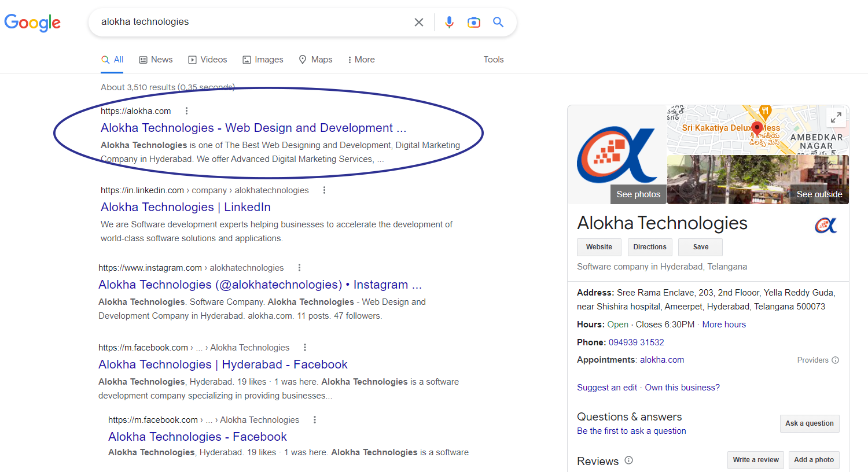Click the info icon beside the Reviews heading

628,461
